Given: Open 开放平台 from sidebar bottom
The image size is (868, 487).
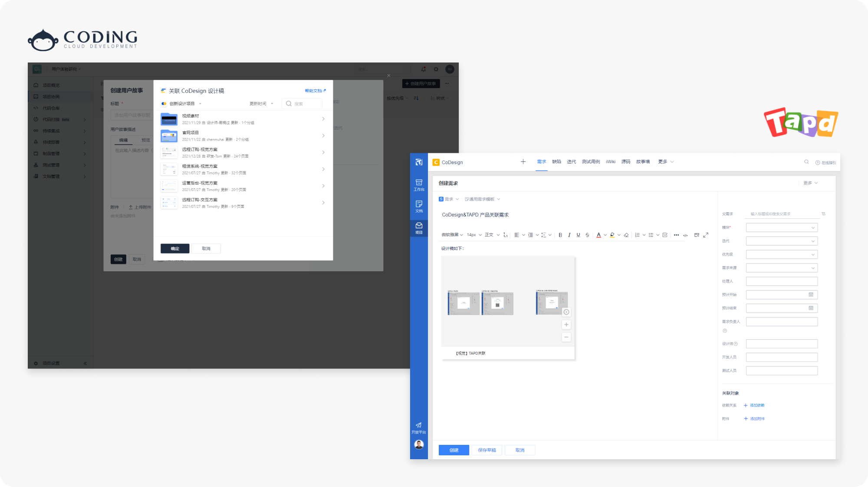Looking at the screenshot, I should [x=418, y=428].
